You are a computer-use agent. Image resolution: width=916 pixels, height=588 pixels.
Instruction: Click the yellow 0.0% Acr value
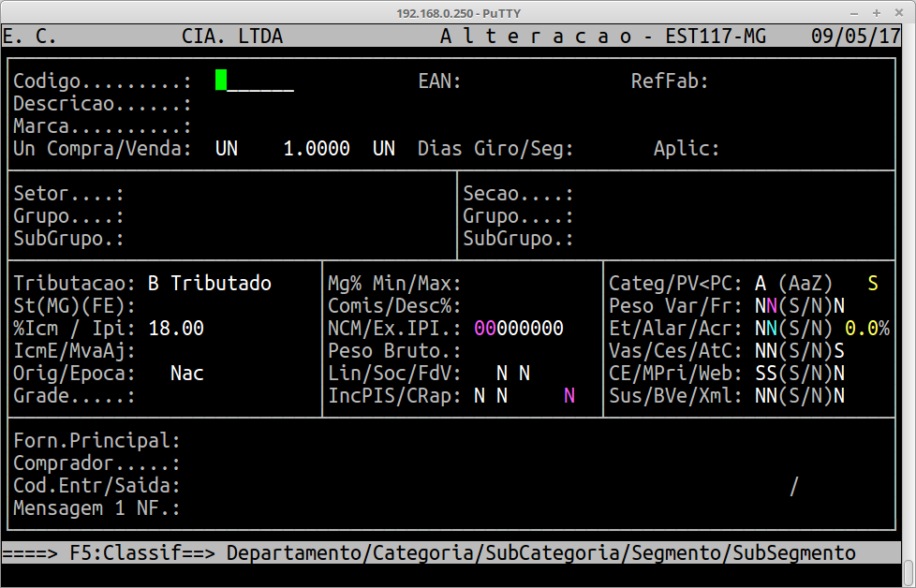(866, 329)
